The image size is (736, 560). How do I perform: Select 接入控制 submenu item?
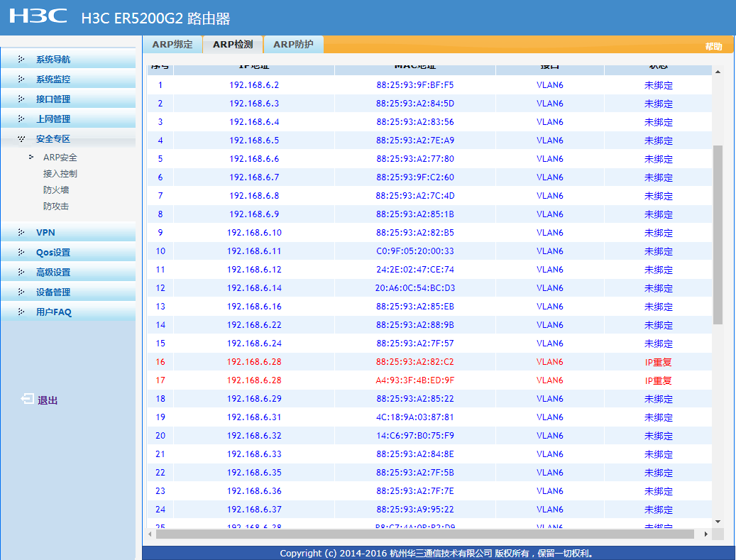pyautogui.click(x=60, y=174)
